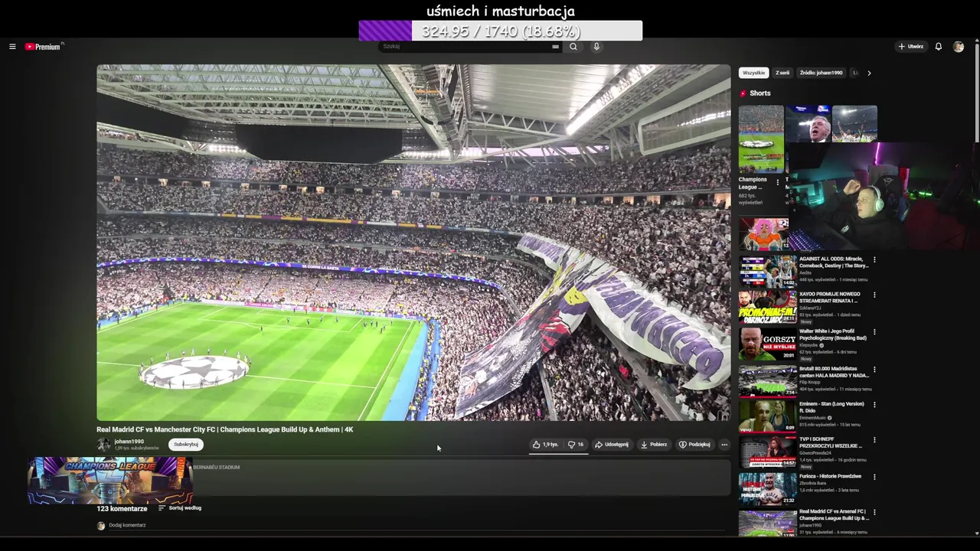Viewport: 980px width, 551px height.
Task: Select the Źródło: johann1990 chip
Action: click(x=821, y=73)
